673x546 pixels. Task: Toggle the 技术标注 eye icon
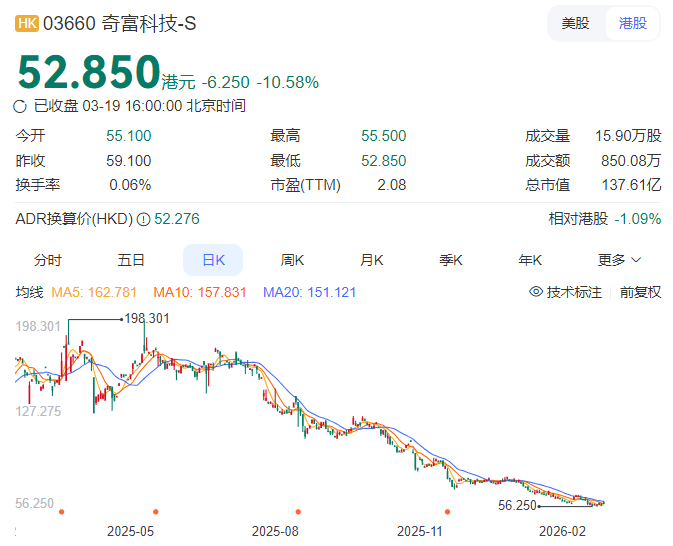click(x=536, y=292)
